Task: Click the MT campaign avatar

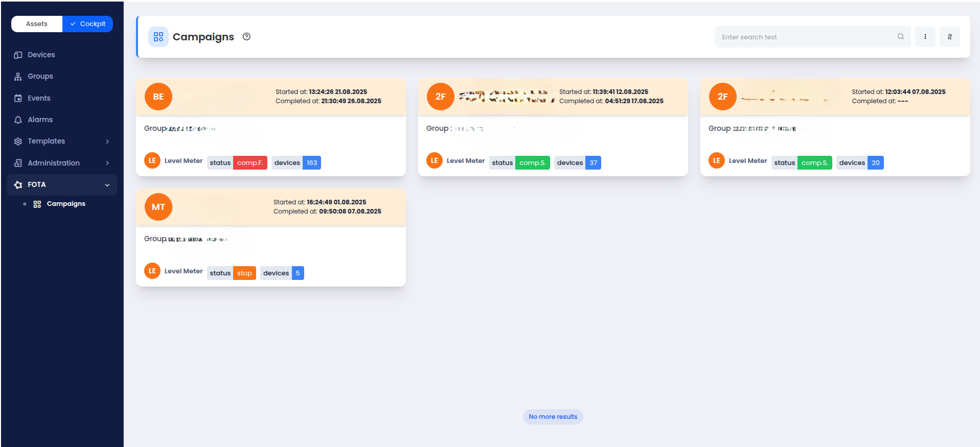Action: pos(158,207)
